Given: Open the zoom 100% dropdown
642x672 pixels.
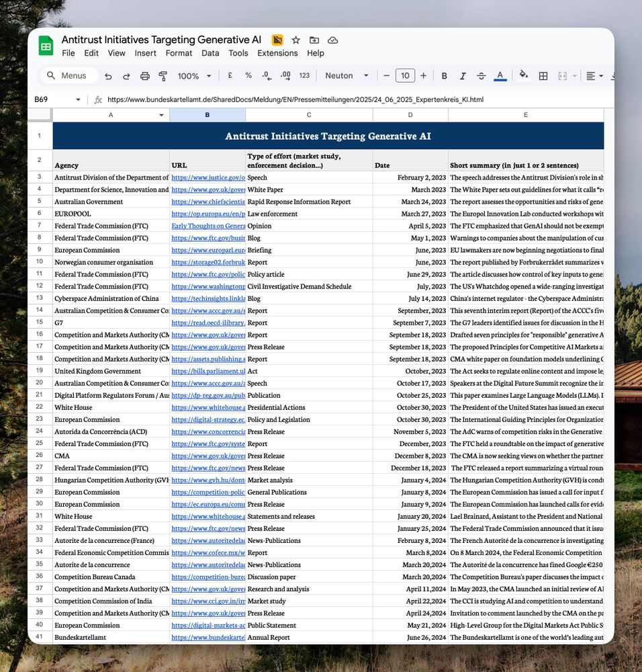Looking at the screenshot, I should [195, 76].
